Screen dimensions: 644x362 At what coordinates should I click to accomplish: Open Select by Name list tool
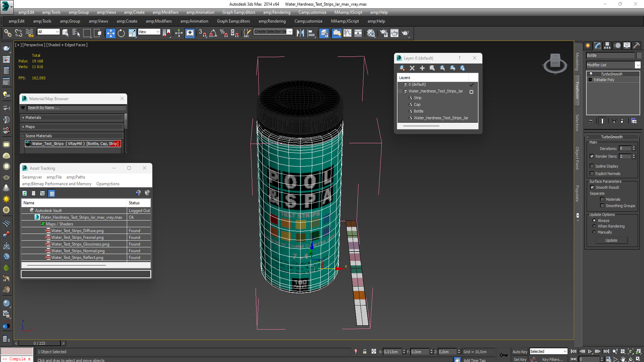click(x=76, y=33)
